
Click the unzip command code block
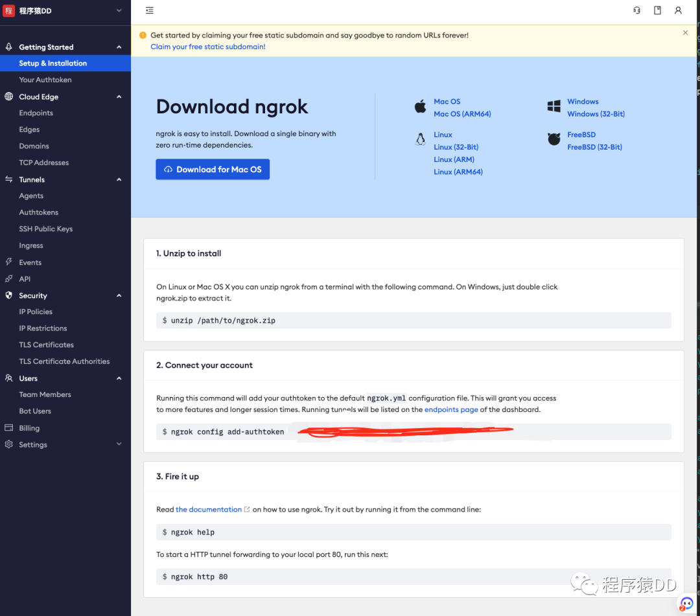414,320
